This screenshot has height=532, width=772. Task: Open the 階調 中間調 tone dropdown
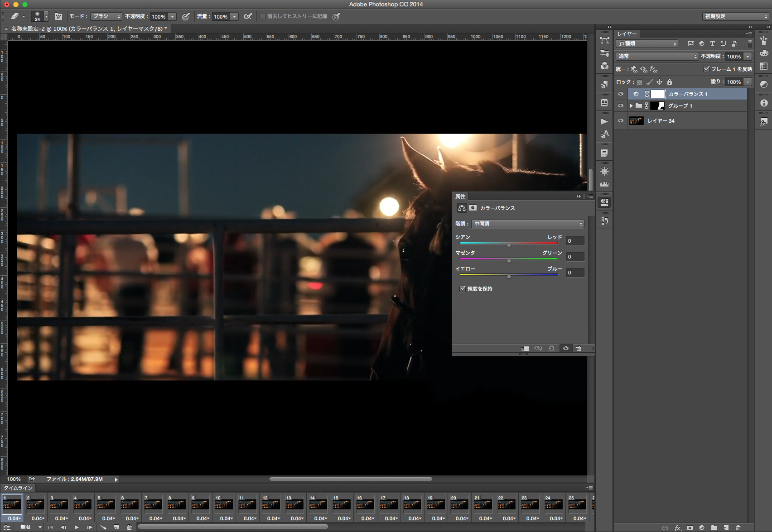pos(528,224)
